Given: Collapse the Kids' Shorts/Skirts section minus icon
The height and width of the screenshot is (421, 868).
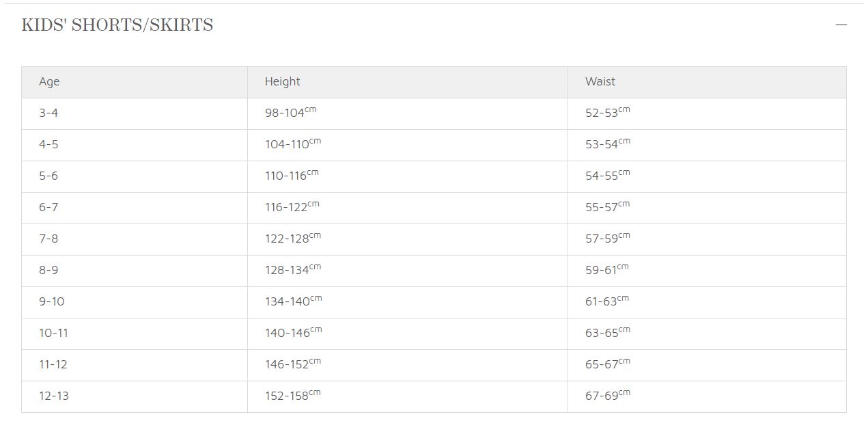Looking at the screenshot, I should coord(841,25).
